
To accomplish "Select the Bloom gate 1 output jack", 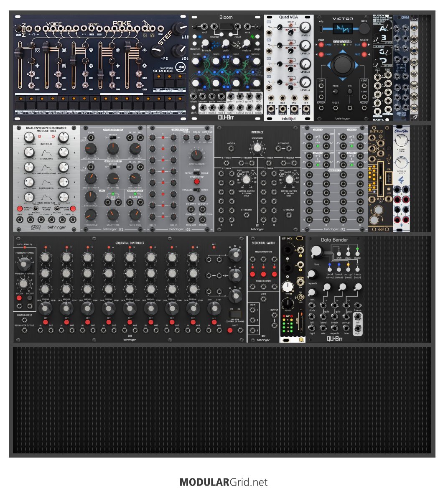I will pos(230,97).
